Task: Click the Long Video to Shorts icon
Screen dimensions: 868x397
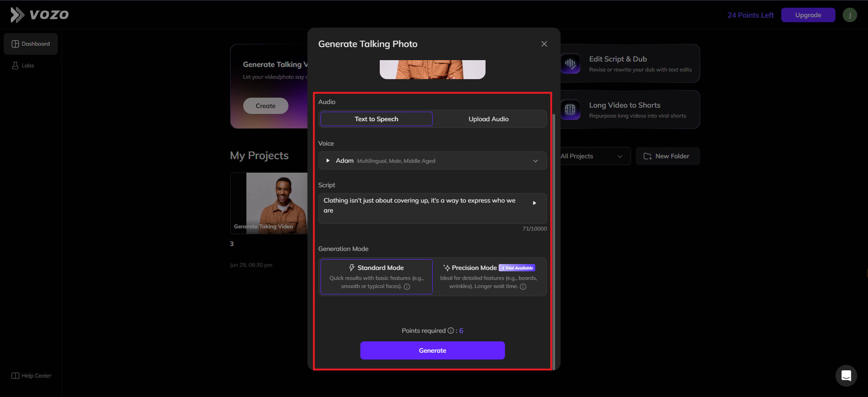Action: tap(570, 109)
